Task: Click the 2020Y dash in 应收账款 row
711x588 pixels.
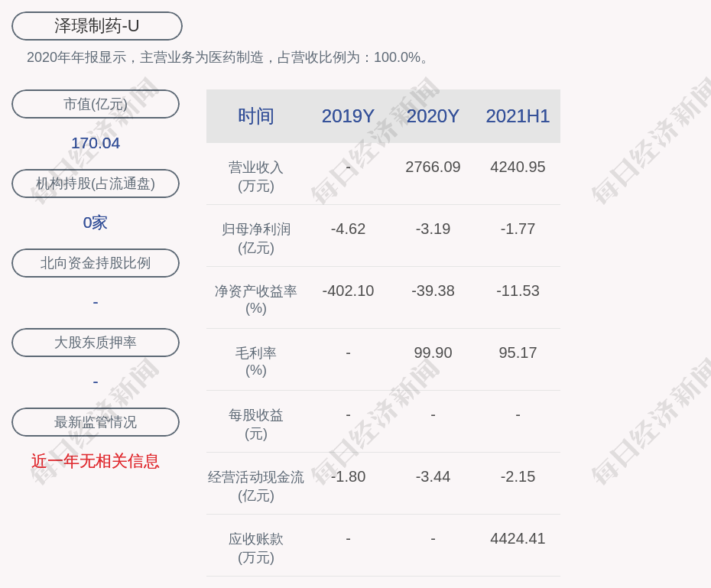Action: [x=433, y=538]
